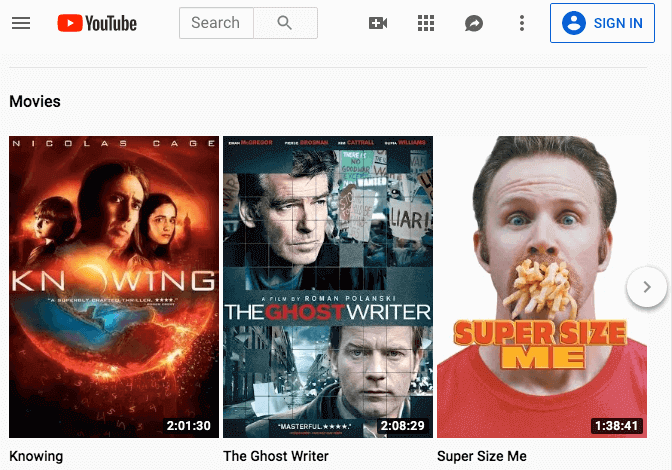Click the YouTube logo to go home
Screen dimensions: 672x470
point(97,23)
